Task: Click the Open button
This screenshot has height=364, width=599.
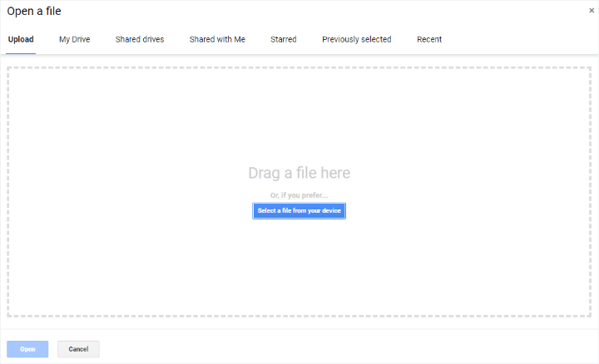Action: click(27, 349)
